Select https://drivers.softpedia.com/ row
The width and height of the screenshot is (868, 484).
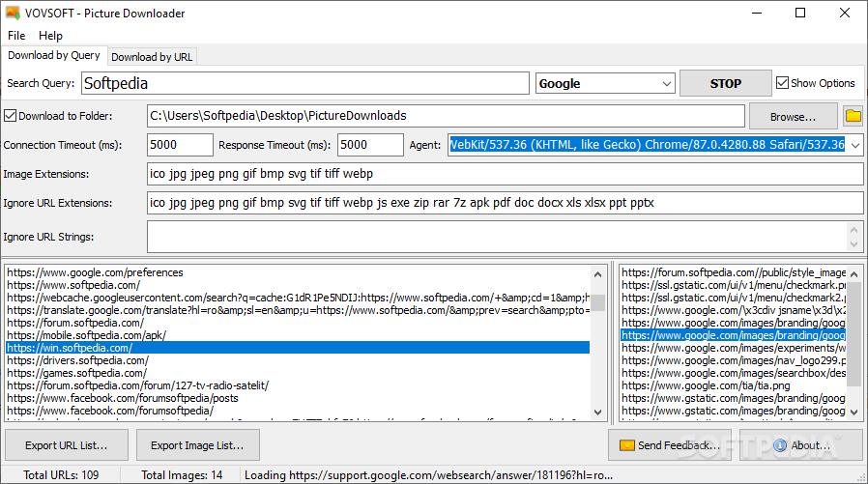point(298,360)
